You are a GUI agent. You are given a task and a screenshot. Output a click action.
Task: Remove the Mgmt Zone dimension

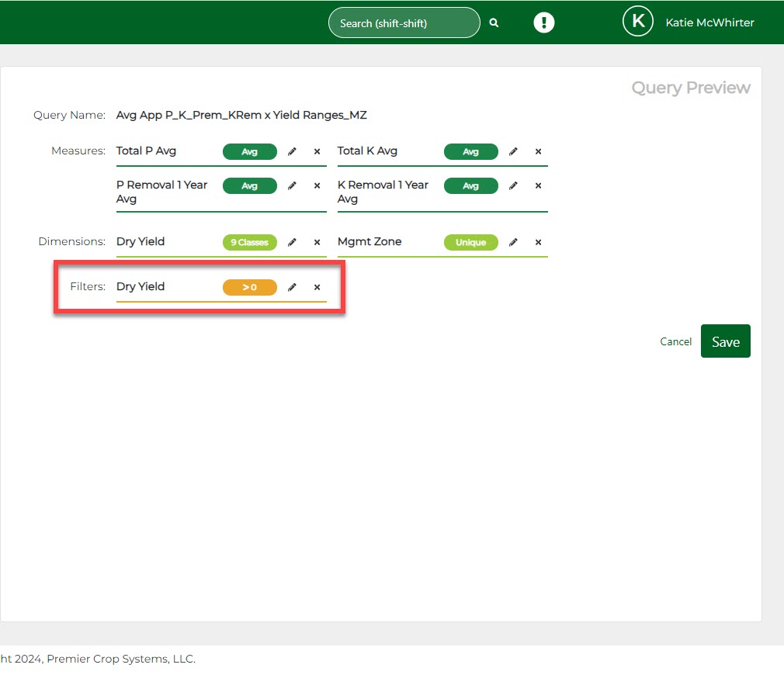pos(538,243)
